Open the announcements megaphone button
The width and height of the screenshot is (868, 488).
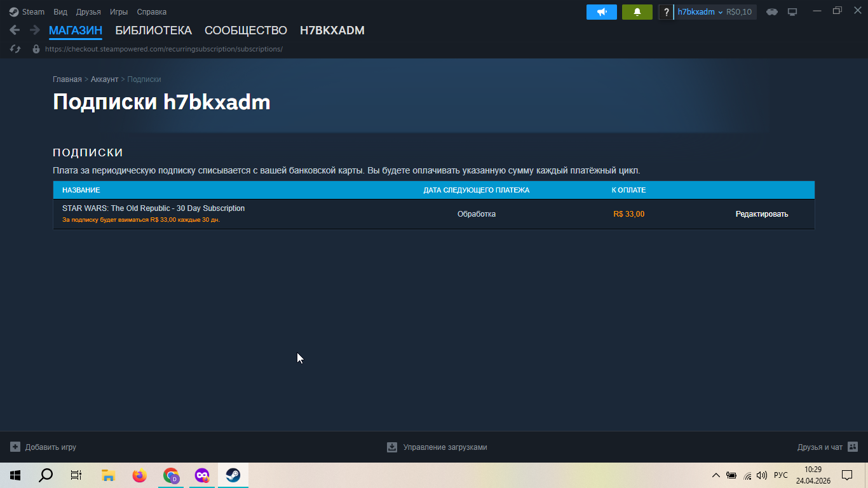pyautogui.click(x=602, y=12)
